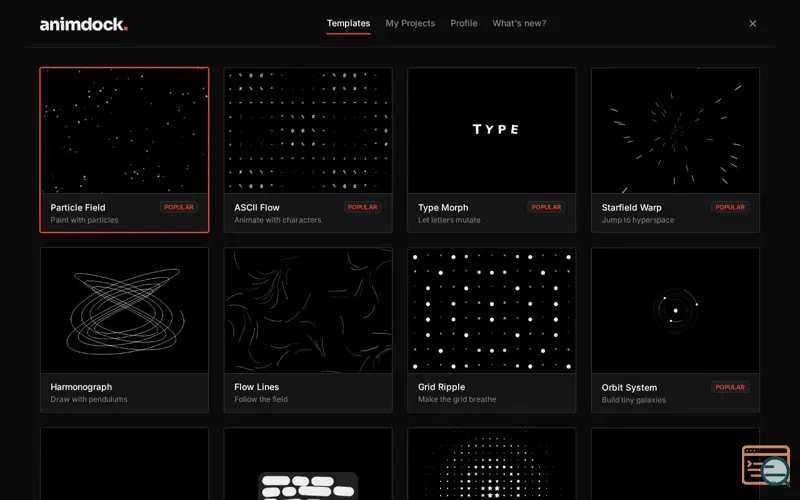Choose the Flow Lines template thumbnail
Screen dimensions: 800x500
coord(308,311)
